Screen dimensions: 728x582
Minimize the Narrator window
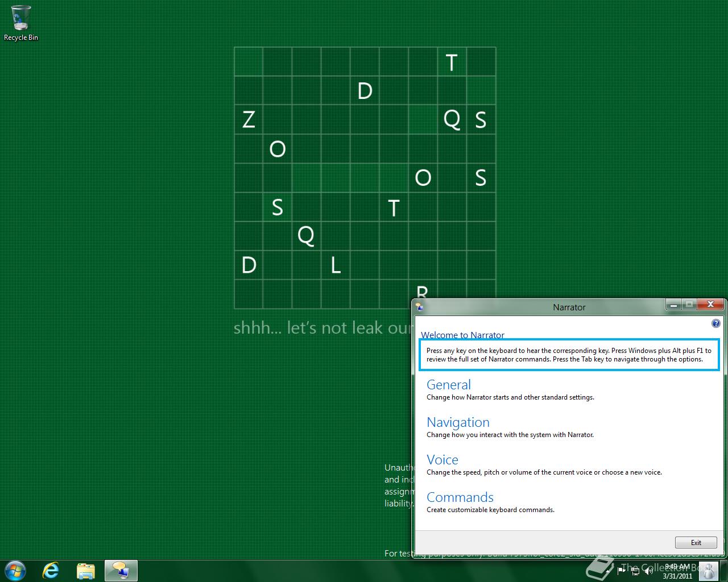click(x=674, y=305)
